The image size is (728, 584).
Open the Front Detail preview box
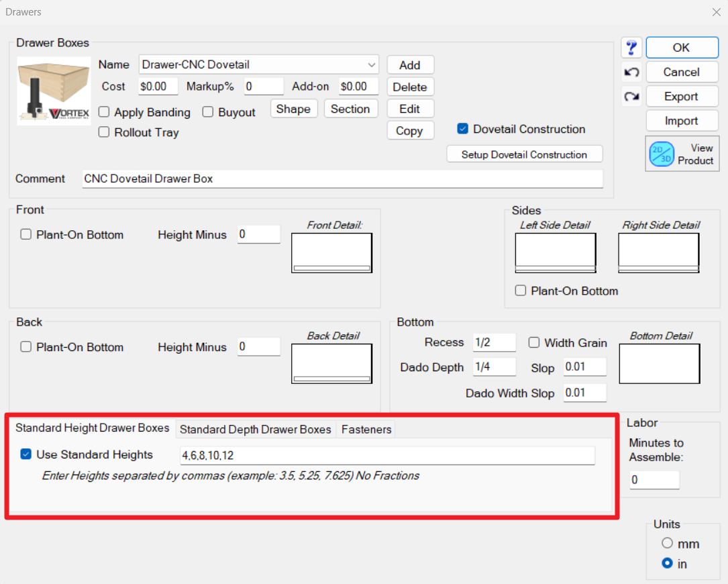point(331,252)
